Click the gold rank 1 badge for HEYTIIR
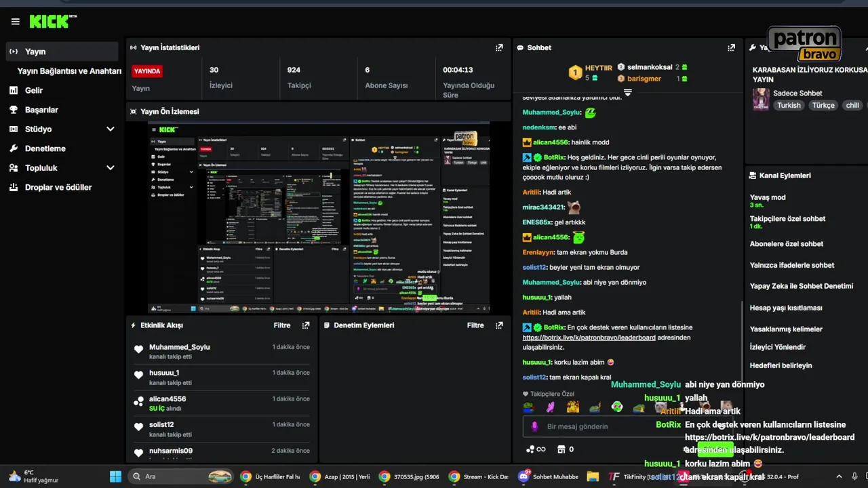Viewport: 868px width, 488px height. pos(575,73)
